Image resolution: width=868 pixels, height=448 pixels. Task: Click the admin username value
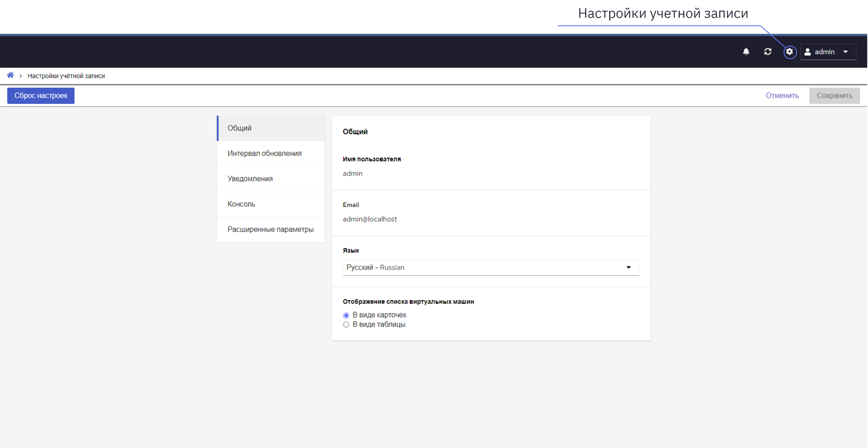[x=352, y=173]
